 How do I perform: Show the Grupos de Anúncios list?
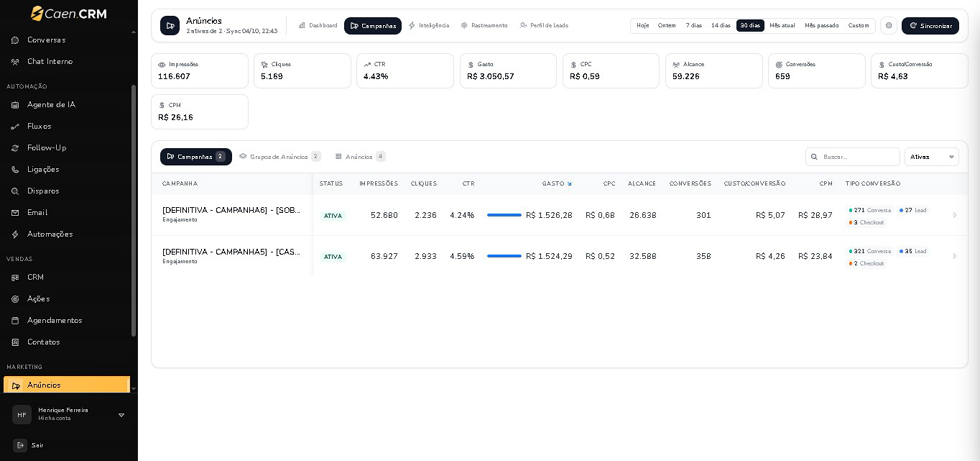[280, 157]
